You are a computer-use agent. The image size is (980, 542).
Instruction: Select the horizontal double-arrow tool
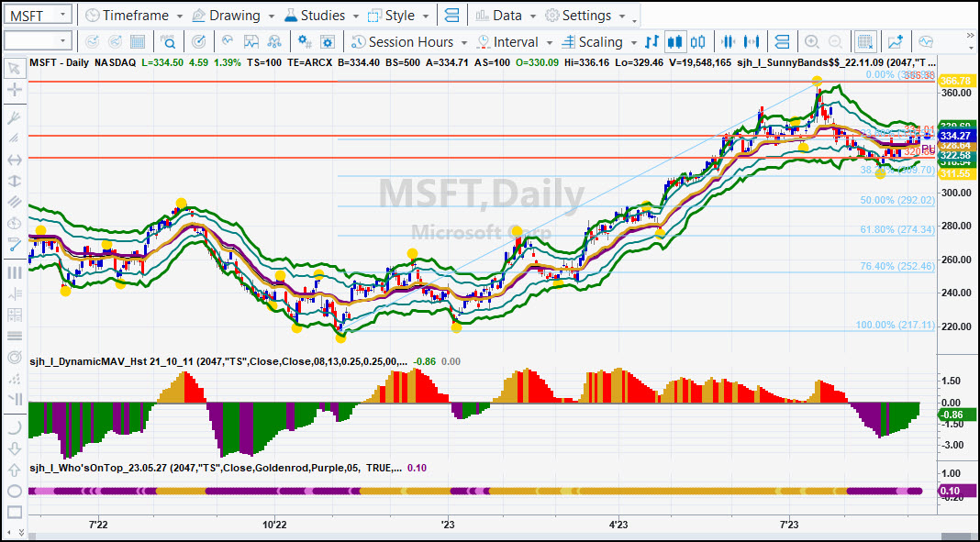[x=15, y=160]
